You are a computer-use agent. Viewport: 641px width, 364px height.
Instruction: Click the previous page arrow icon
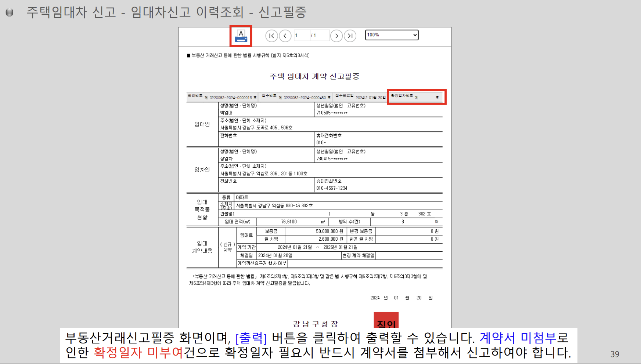tap(285, 36)
